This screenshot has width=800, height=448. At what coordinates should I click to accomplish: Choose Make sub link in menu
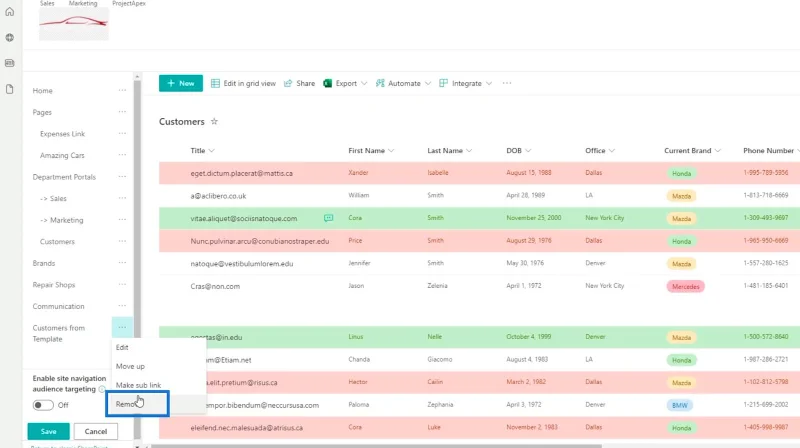pos(159,385)
